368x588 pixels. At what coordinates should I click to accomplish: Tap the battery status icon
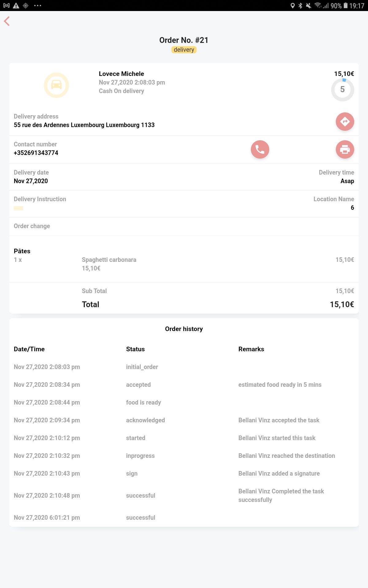[346, 6]
